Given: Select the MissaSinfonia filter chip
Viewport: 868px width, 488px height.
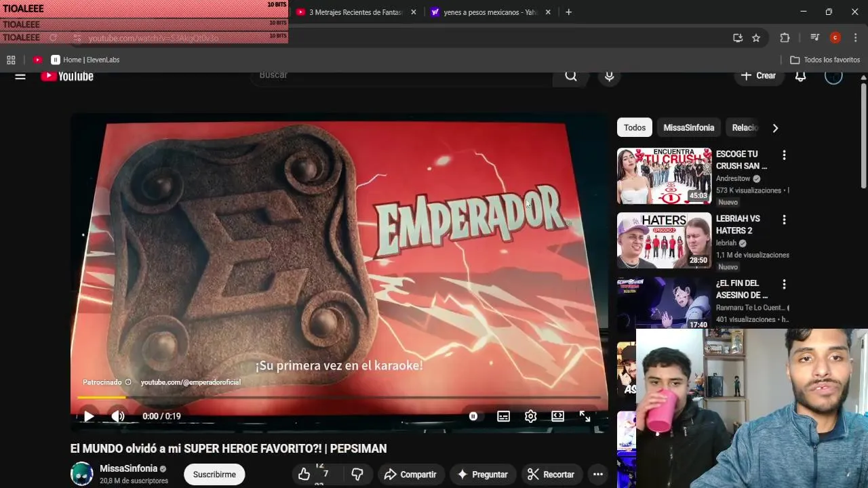Looking at the screenshot, I should [x=688, y=127].
